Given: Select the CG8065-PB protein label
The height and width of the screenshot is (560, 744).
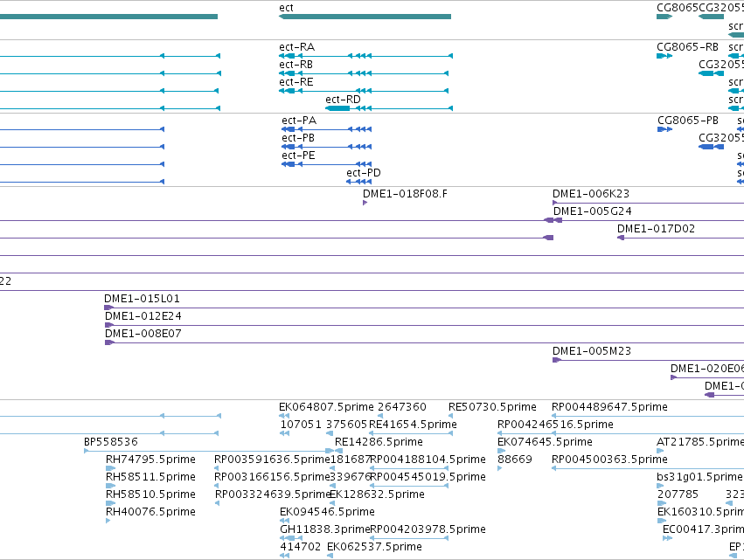Looking at the screenshot, I should (688, 121).
